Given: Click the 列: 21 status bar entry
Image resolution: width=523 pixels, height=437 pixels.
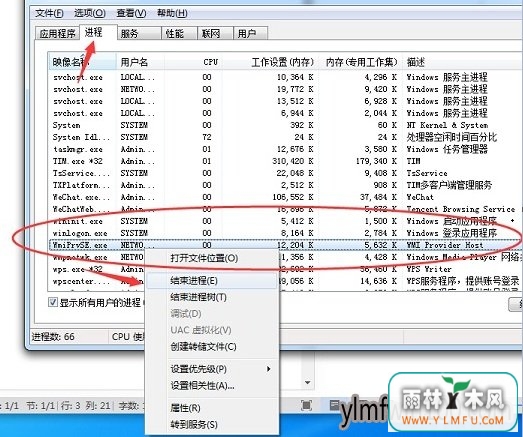Looking at the screenshot, I should tap(98, 406).
